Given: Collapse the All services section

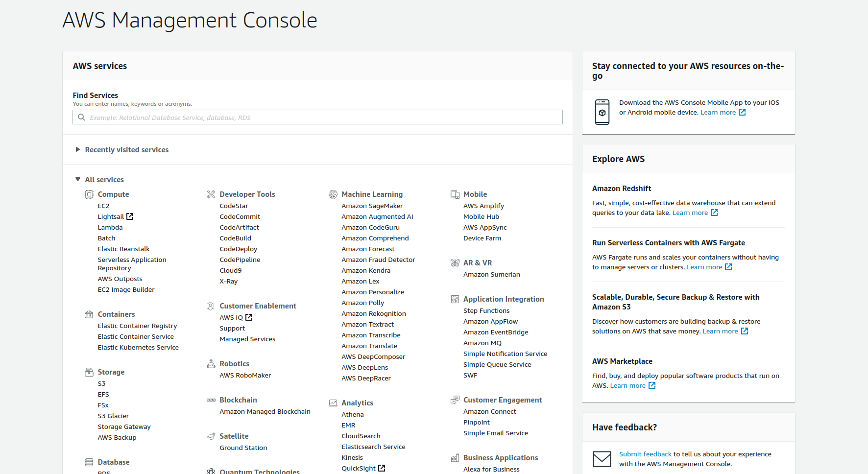Looking at the screenshot, I should pos(99,180).
